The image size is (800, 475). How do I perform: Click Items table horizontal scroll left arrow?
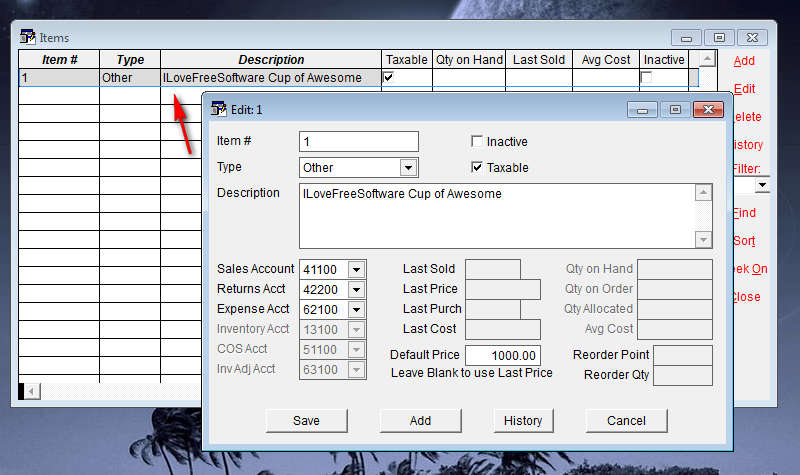point(31,391)
